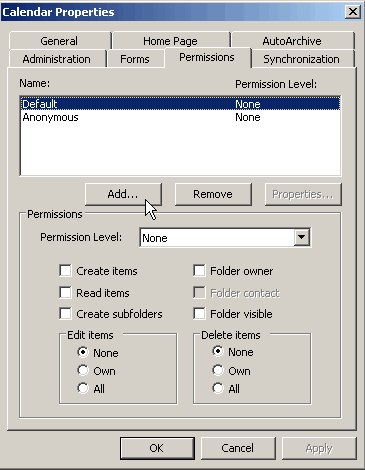
Task: Expand the Permission Level dropdown arrow
Action: pyautogui.click(x=302, y=238)
